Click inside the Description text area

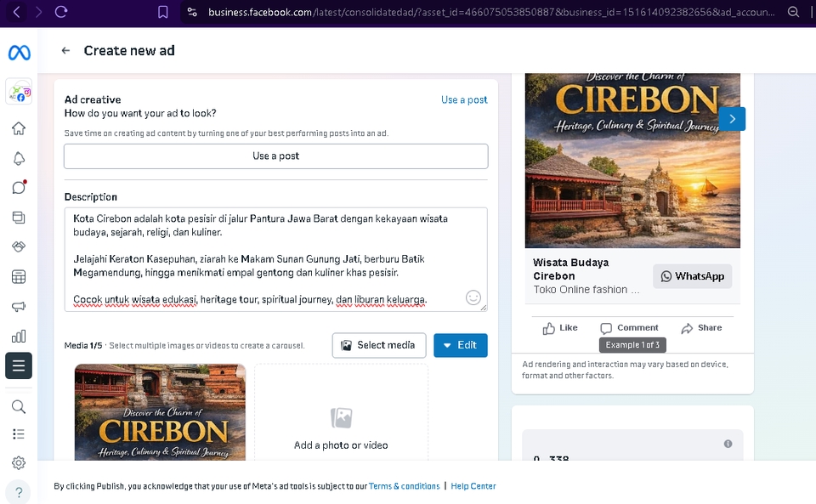[275, 259]
